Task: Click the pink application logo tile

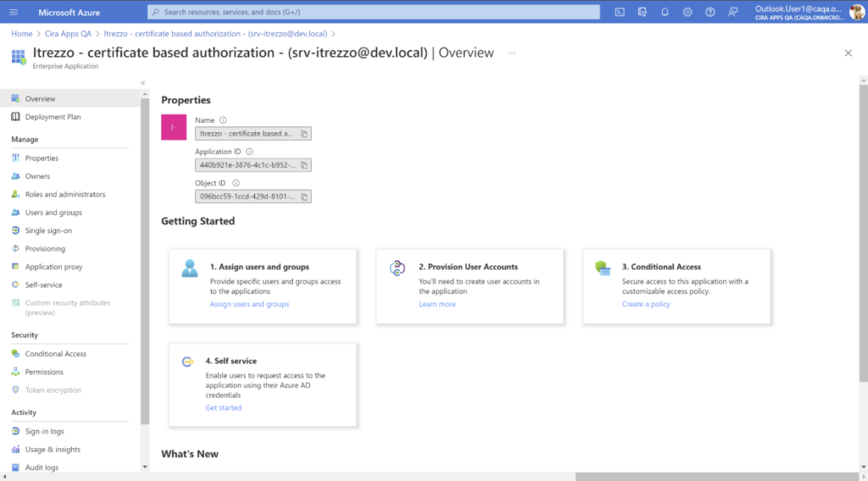Action: [x=174, y=127]
